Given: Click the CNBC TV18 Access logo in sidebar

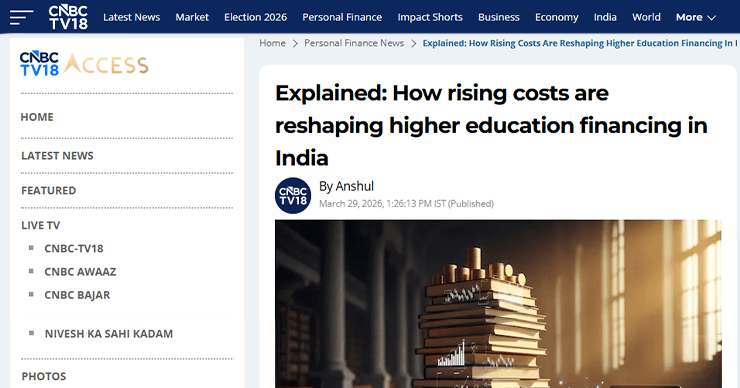Looking at the screenshot, I should [x=84, y=64].
